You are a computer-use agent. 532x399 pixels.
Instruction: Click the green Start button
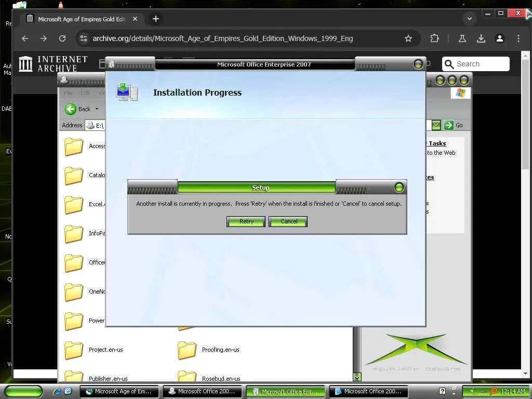(x=23, y=392)
